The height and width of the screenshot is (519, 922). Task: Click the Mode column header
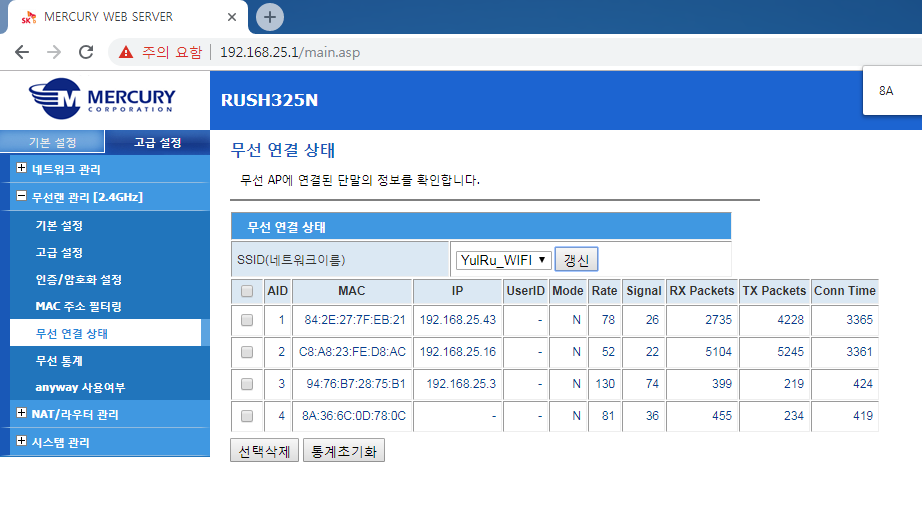[x=568, y=291]
